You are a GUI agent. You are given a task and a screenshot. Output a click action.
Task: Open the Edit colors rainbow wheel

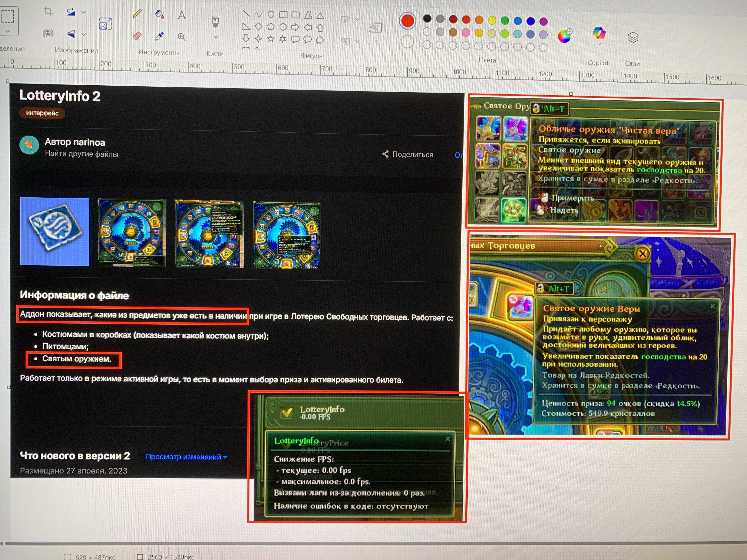click(x=565, y=36)
